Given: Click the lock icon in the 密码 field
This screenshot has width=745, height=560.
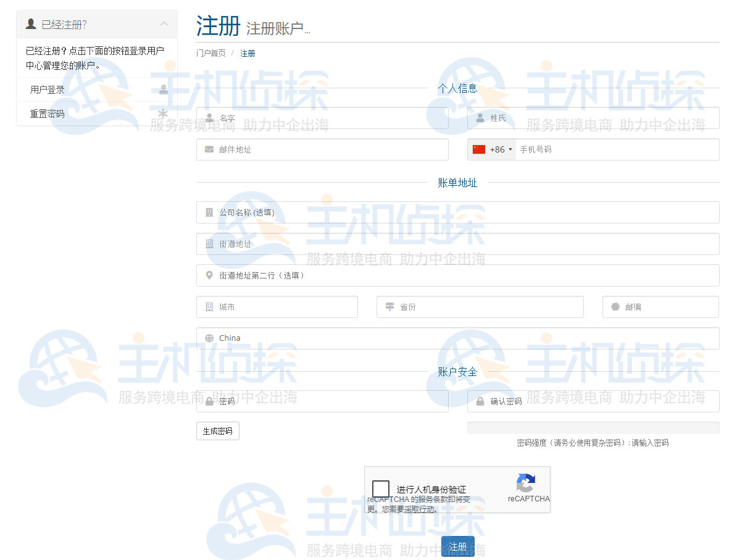Looking at the screenshot, I should [x=209, y=401].
